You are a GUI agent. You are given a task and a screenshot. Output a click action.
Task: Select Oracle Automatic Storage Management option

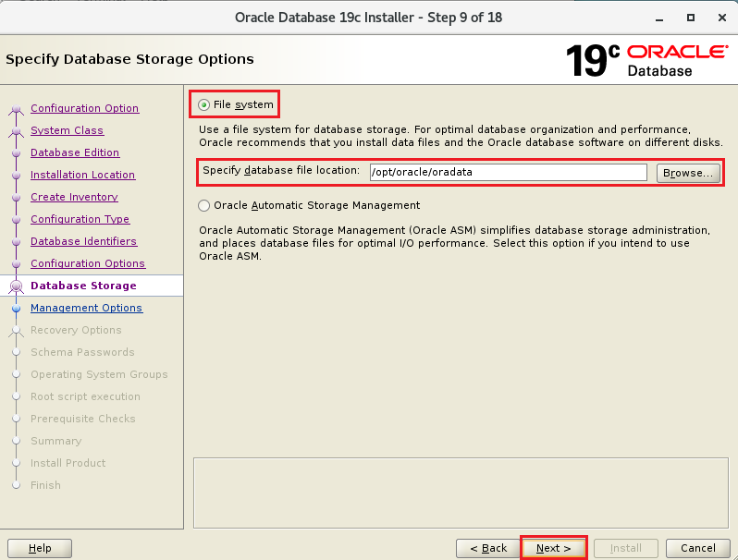click(203, 205)
